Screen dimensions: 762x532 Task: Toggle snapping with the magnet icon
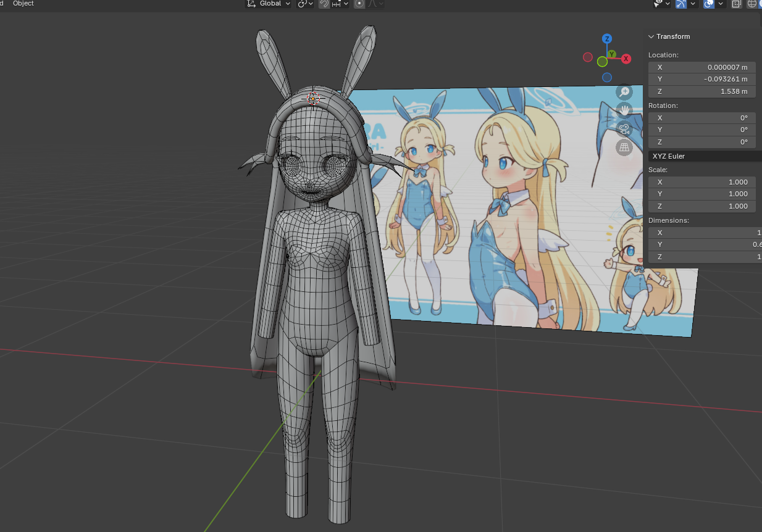pyautogui.click(x=324, y=3)
